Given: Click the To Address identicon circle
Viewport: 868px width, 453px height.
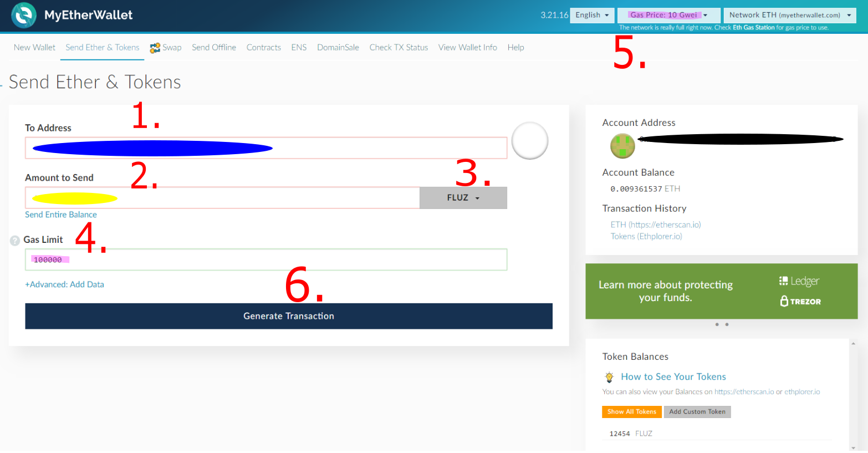Looking at the screenshot, I should (530, 141).
